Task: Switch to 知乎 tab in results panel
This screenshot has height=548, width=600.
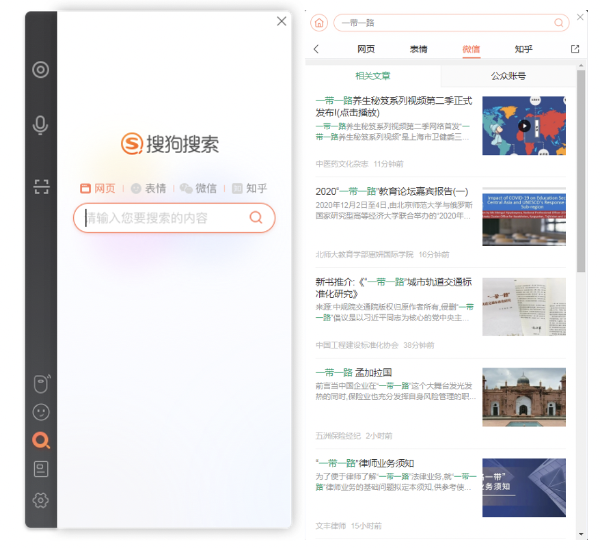Action: [523, 49]
